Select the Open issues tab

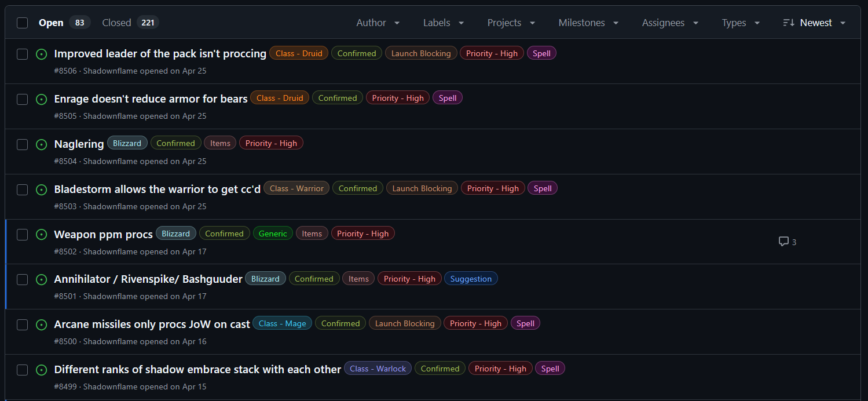coord(51,23)
